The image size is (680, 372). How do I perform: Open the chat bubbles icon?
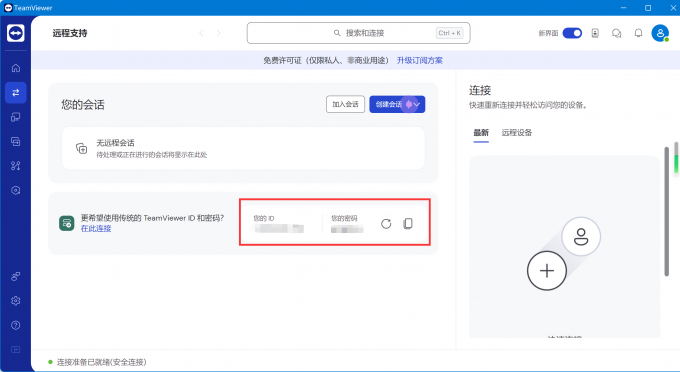[616, 33]
